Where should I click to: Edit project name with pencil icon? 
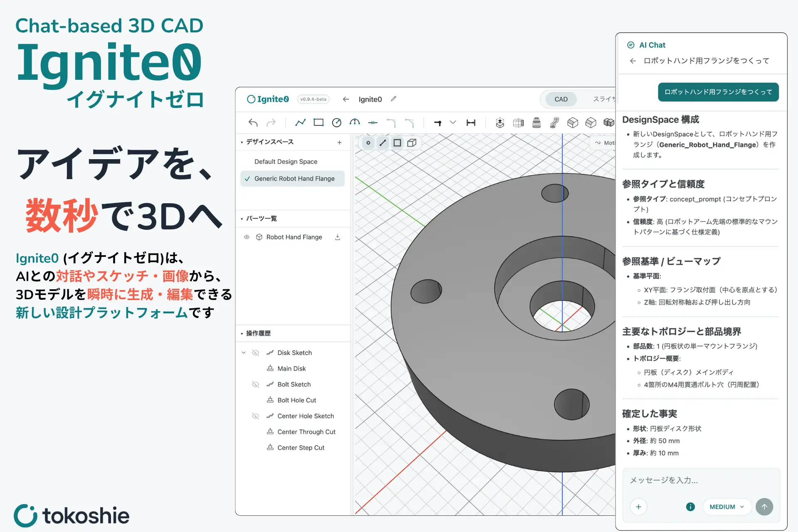[394, 99]
